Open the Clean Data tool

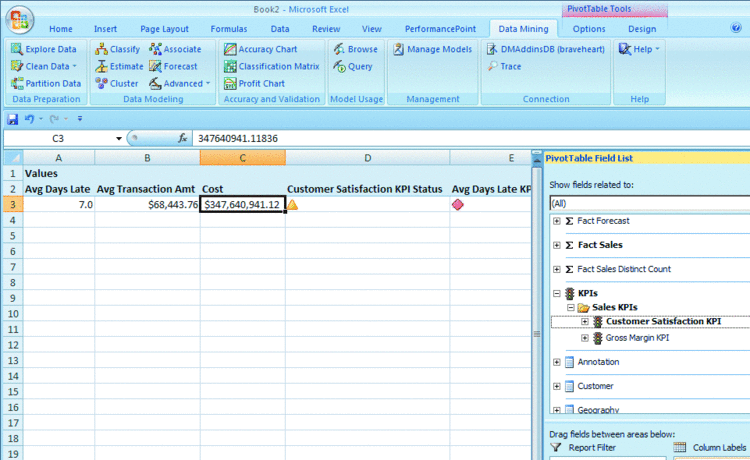tap(44, 66)
